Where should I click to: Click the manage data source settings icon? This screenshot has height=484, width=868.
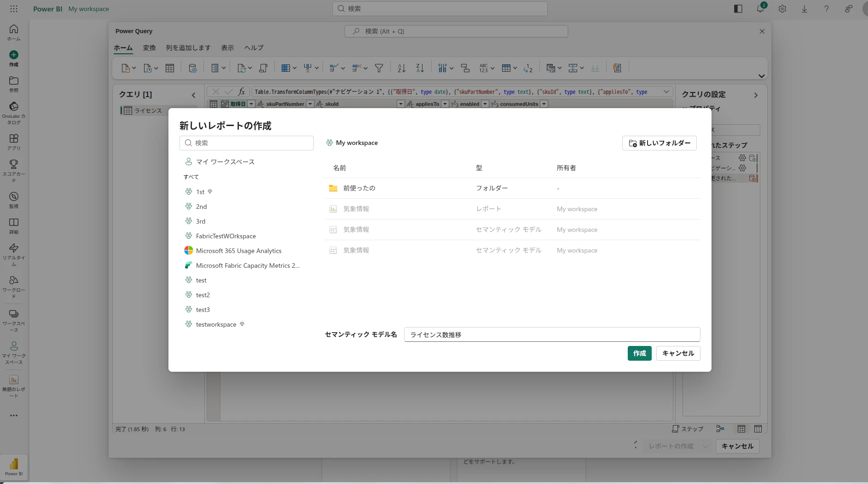coord(193,68)
